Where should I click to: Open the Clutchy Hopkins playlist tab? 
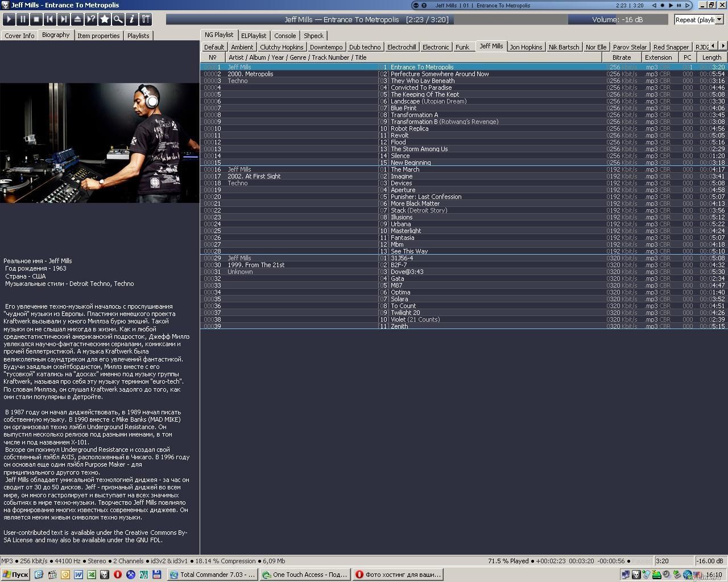pyautogui.click(x=282, y=47)
